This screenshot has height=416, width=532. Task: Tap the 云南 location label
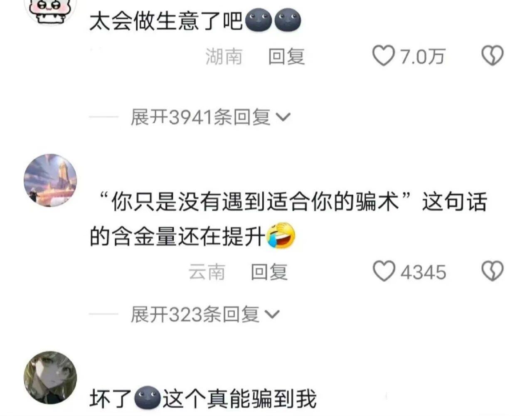click(207, 272)
